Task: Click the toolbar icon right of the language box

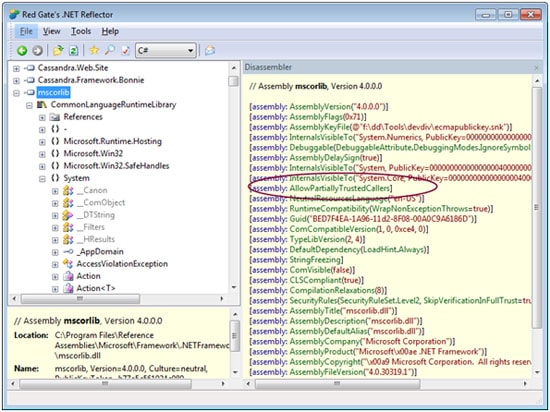Action: tap(210, 50)
